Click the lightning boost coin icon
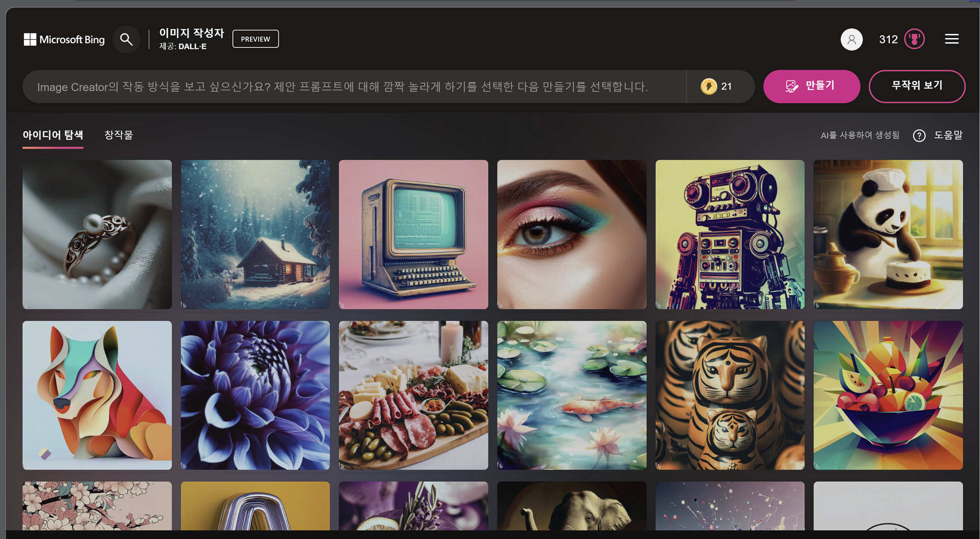The width and height of the screenshot is (980, 539). pos(709,87)
